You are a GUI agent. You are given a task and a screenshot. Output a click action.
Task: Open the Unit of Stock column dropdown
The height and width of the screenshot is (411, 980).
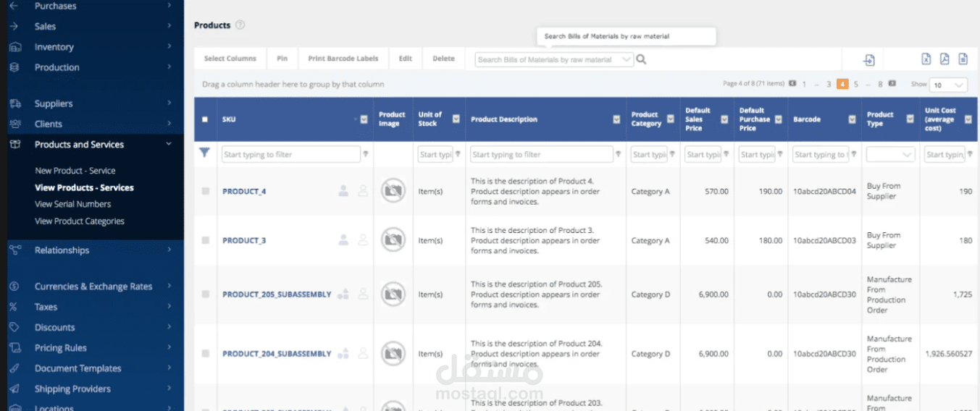tap(456, 119)
